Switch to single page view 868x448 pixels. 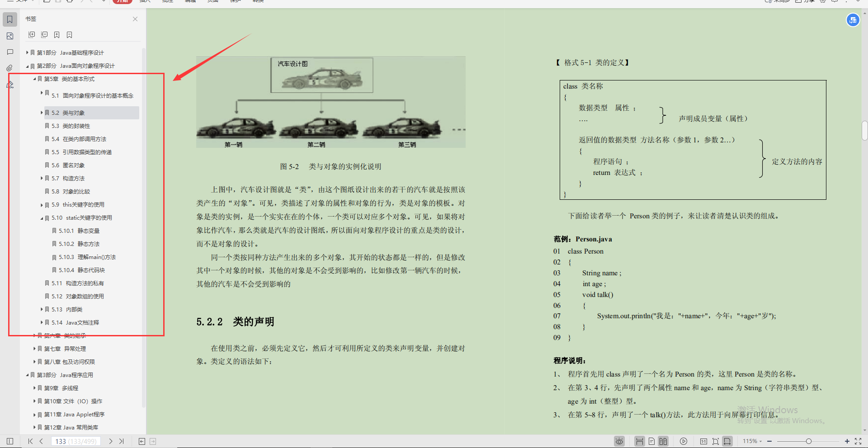tap(651, 441)
